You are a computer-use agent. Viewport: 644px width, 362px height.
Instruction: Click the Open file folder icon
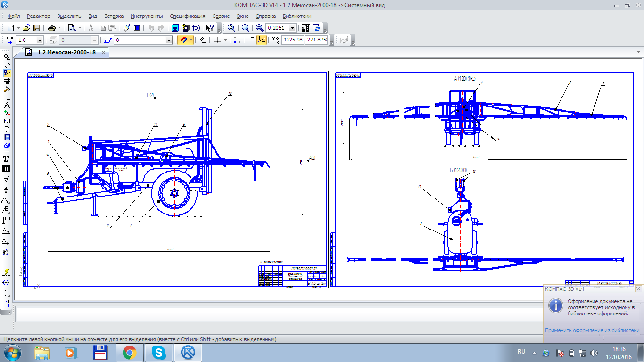coord(26,28)
